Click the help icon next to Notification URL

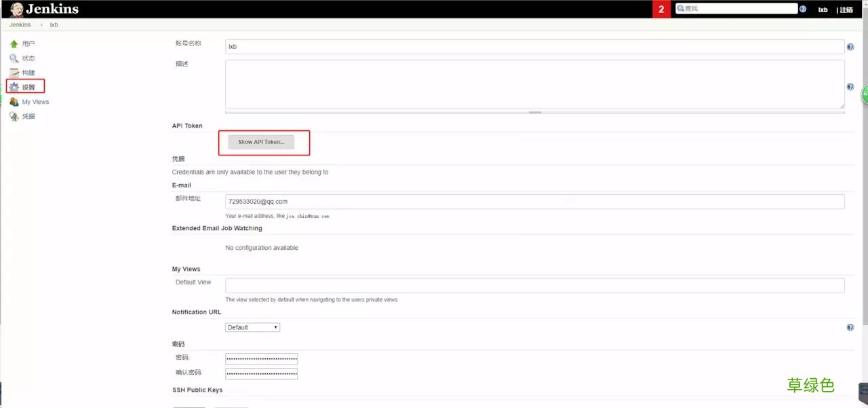850,327
